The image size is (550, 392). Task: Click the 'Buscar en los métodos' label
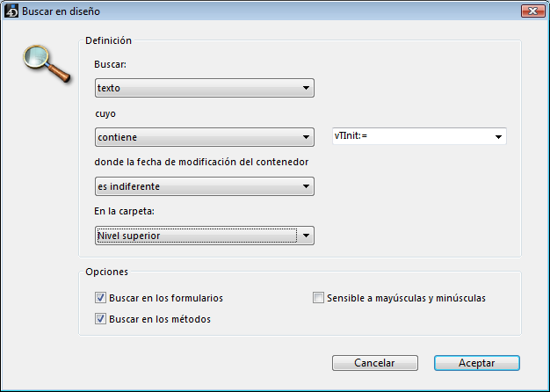coord(160,319)
